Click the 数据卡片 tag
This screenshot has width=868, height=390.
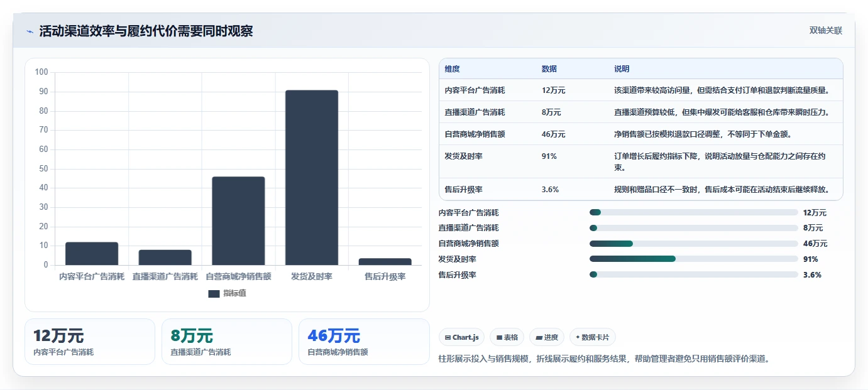pyautogui.click(x=592, y=337)
